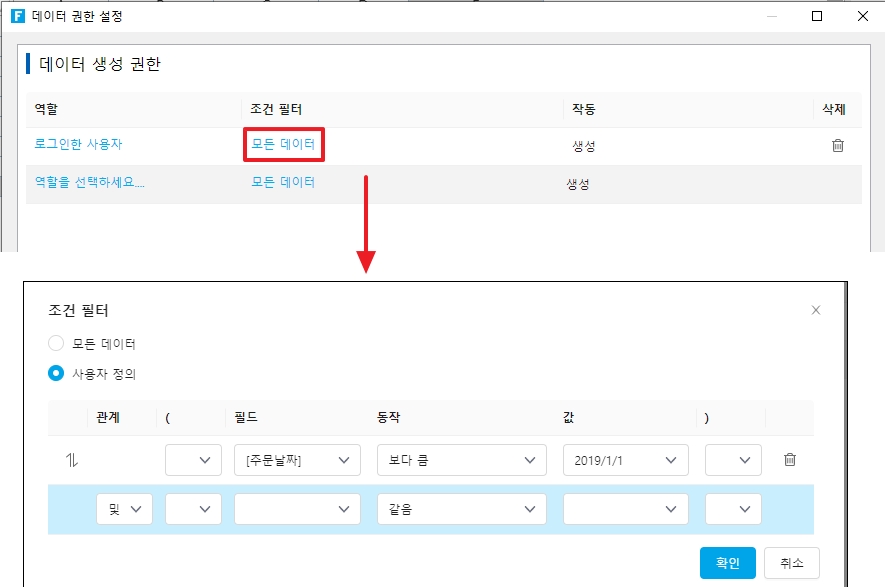885x587 pixels.
Task: Click the sort arrows icon in first condition row
Action: click(x=71, y=460)
